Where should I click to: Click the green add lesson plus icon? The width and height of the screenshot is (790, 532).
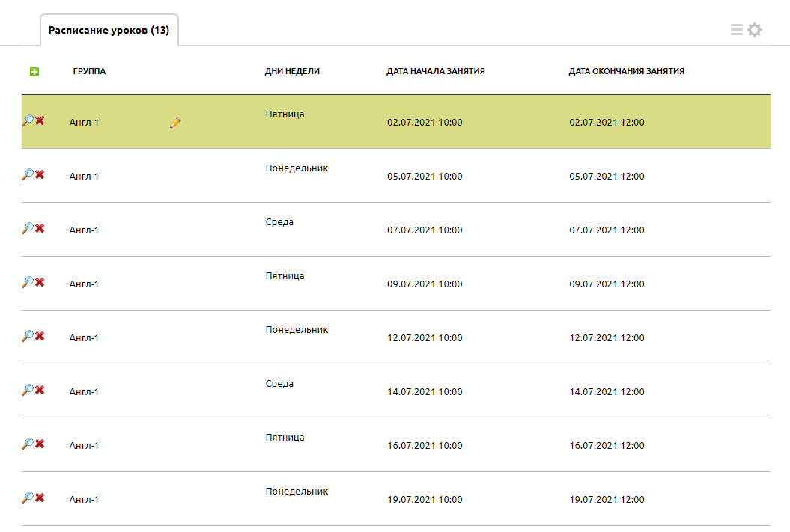[x=34, y=72]
